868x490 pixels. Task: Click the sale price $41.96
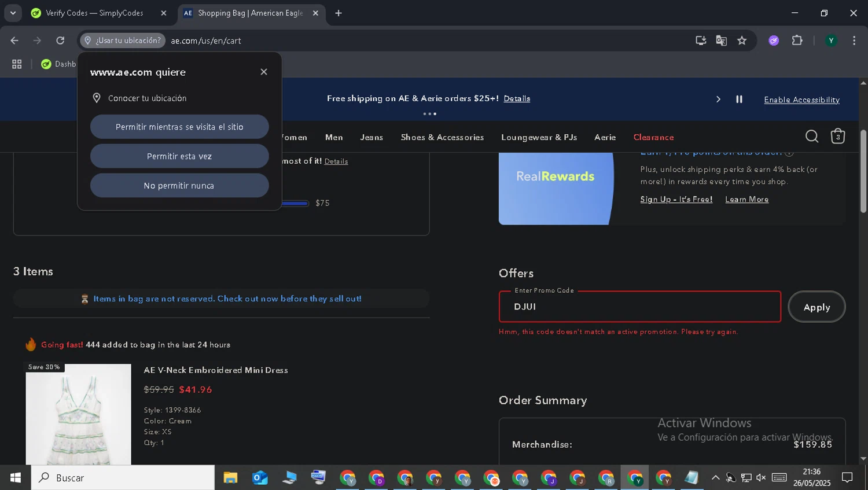pyautogui.click(x=196, y=390)
